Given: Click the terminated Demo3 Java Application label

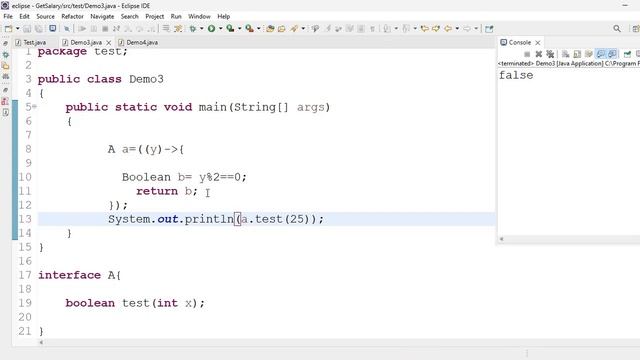Looking at the screenshot, I should 568,64.
